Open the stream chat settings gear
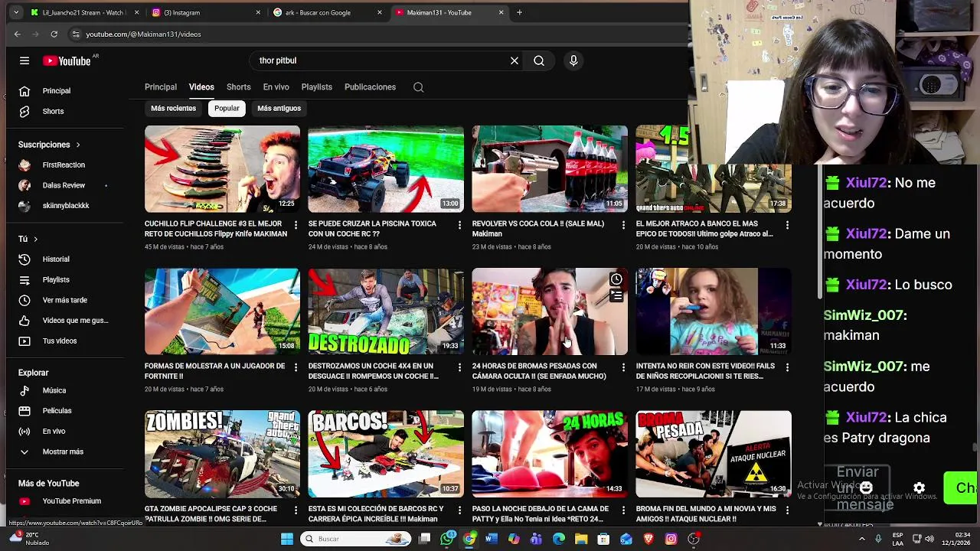980x551 pixels. click(919, 487)
